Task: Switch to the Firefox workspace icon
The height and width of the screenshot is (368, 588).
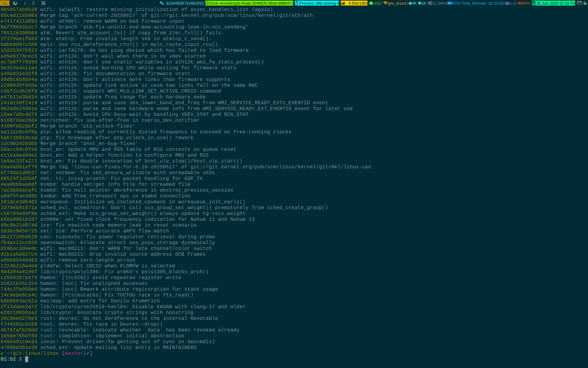Action: [x=15, y=3]
